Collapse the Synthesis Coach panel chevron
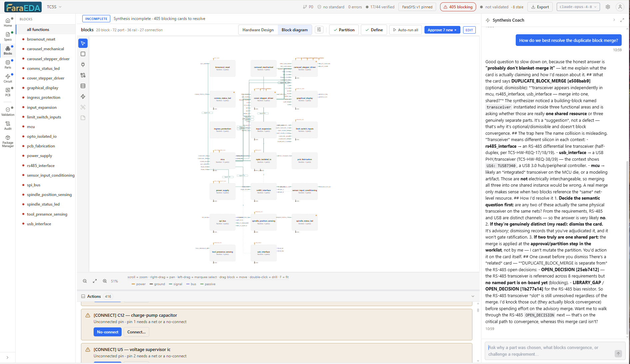 pyautogui.click(x=614, y=20)
